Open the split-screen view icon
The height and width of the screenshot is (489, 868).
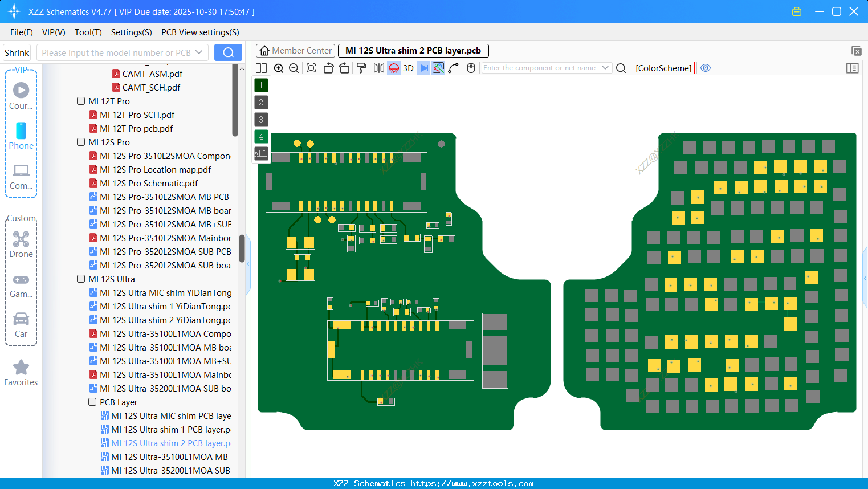[x=261, y=68]
